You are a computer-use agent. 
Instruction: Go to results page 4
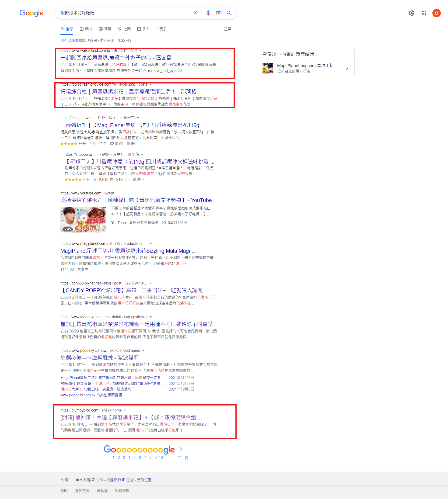[129, 457]
